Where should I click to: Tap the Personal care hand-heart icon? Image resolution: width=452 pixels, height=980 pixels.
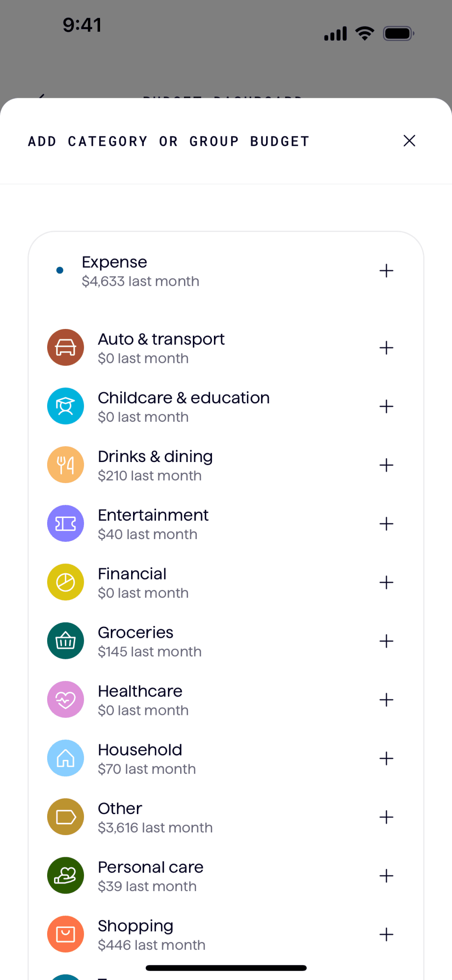(x=66, y=875)
